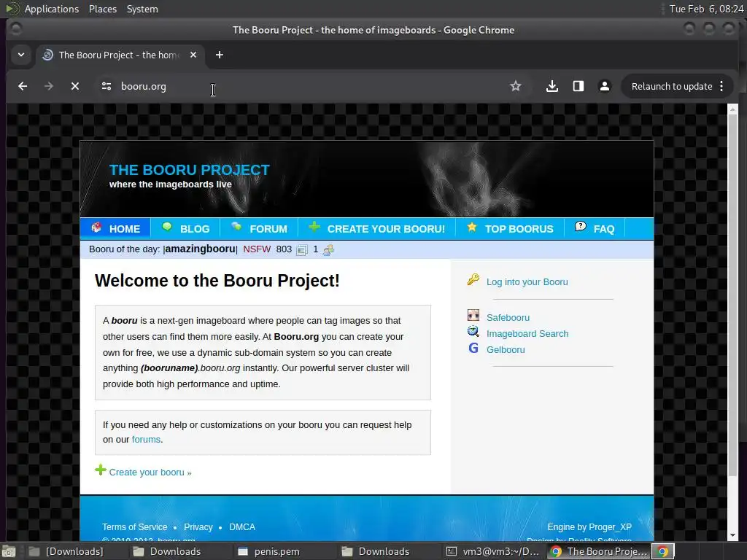Click the Safebooru face icon

click(473, 315)
